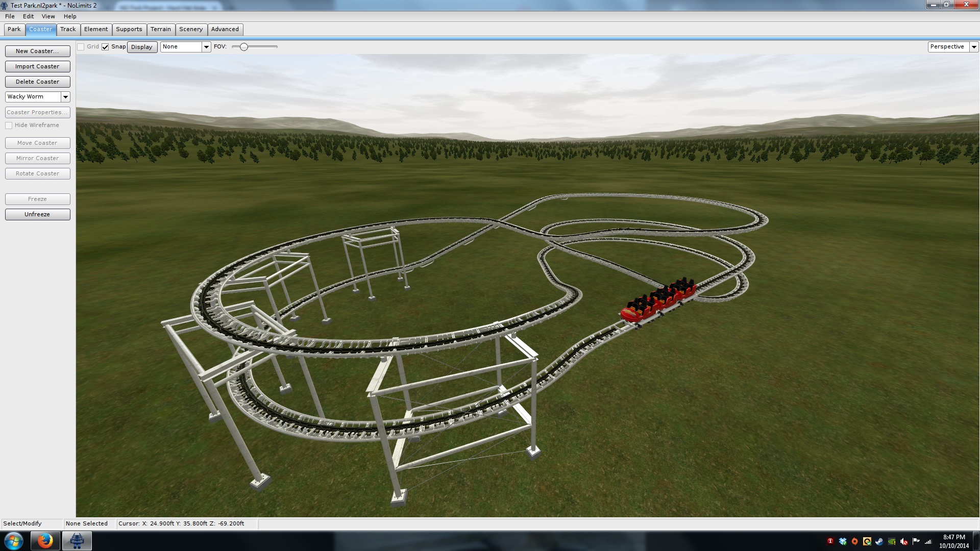Image resolution: width=980 pixels, height=551 pixels.
Task: Open the Perspective view dropdown
Action: (974, 47)
